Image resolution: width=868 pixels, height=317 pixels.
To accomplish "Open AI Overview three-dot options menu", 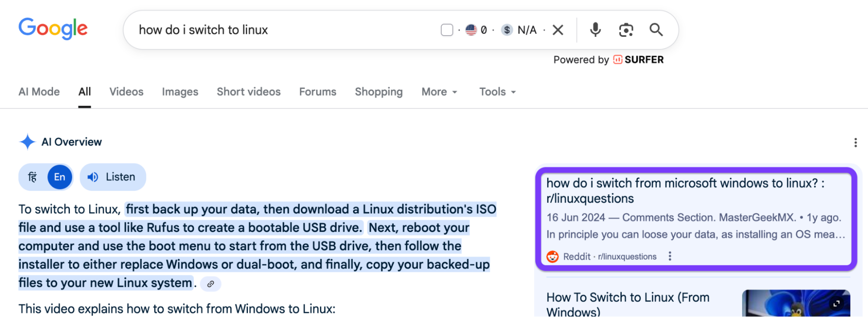I will (x=855, y=143).
